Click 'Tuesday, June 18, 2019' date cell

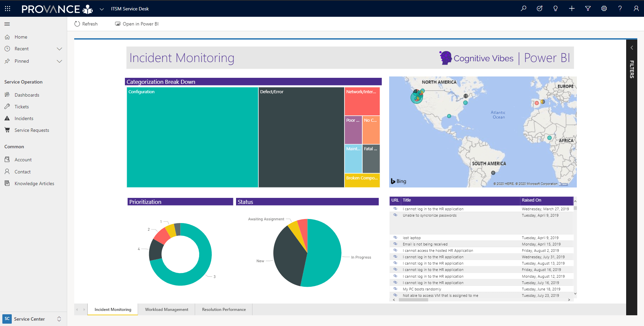coord(541,289)
